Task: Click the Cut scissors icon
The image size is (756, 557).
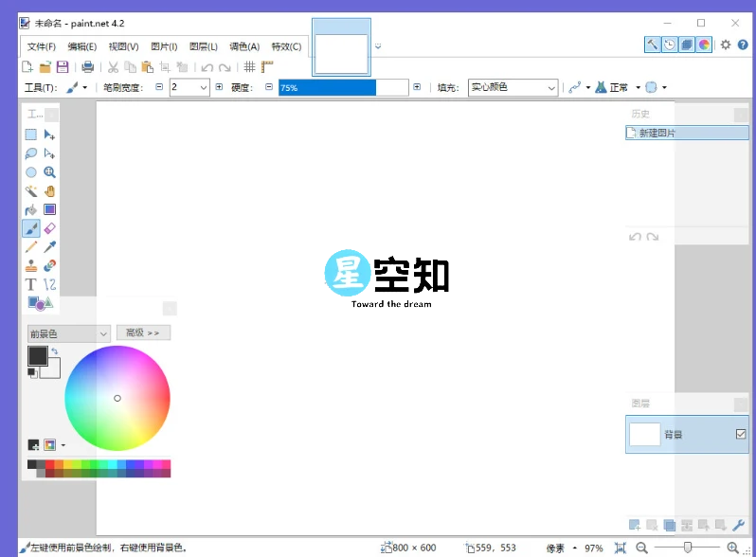Action: tap(113, 66)
